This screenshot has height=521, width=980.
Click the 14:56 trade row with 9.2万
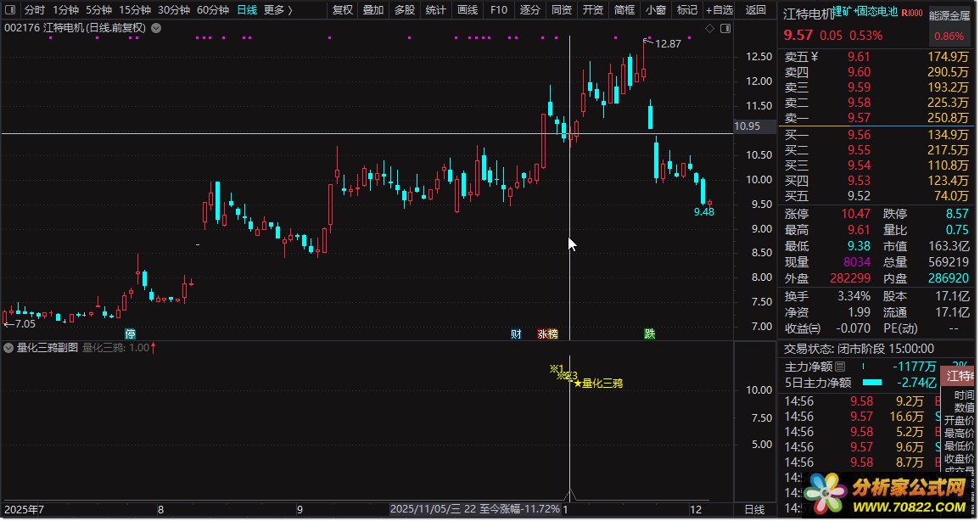coord(863,401)
